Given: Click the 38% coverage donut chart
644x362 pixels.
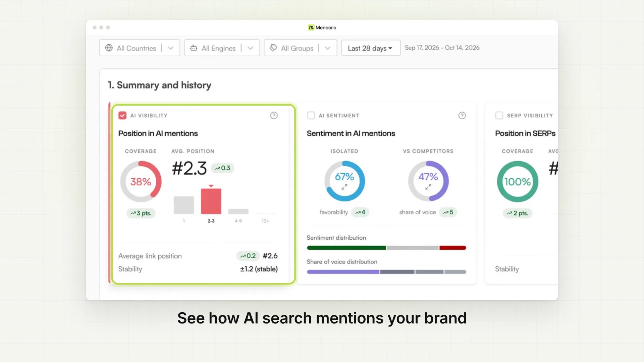Looking at the screenshot, I should click(x=141, y=182).
